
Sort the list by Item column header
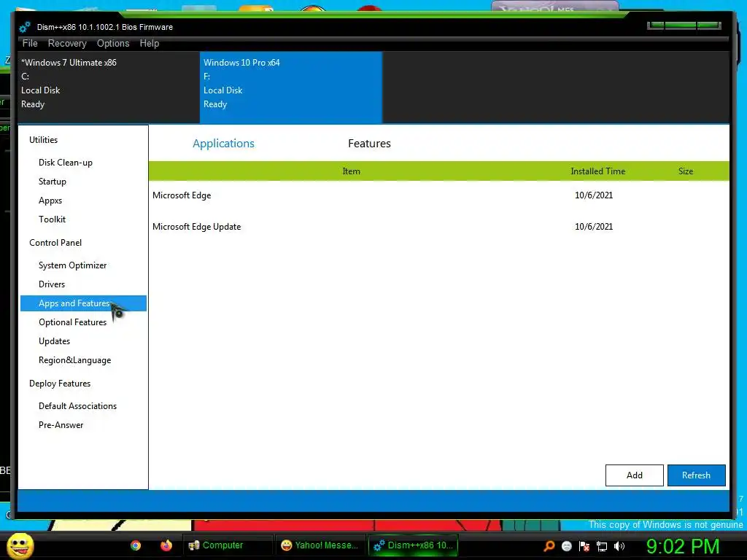351,171
